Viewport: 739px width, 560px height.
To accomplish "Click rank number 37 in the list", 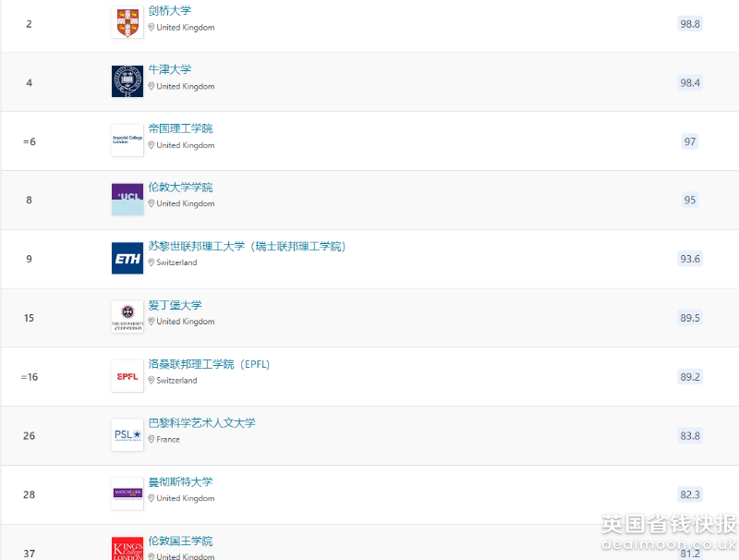I will (x=29, y=554).
